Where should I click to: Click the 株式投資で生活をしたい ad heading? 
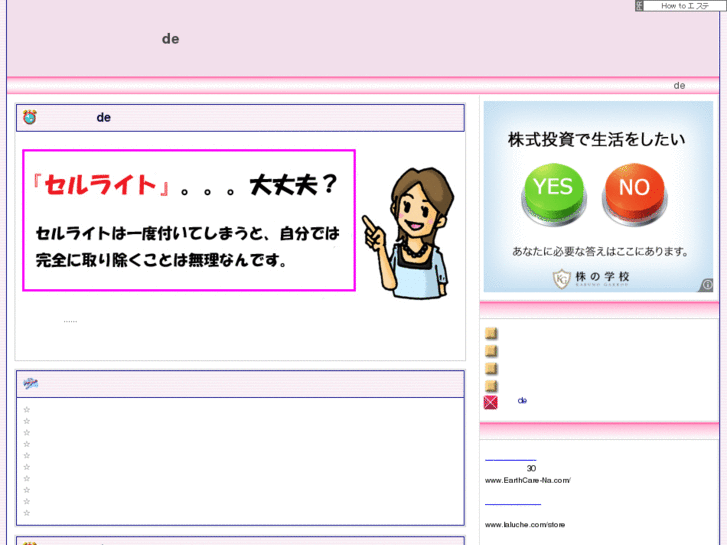[596, 139]
